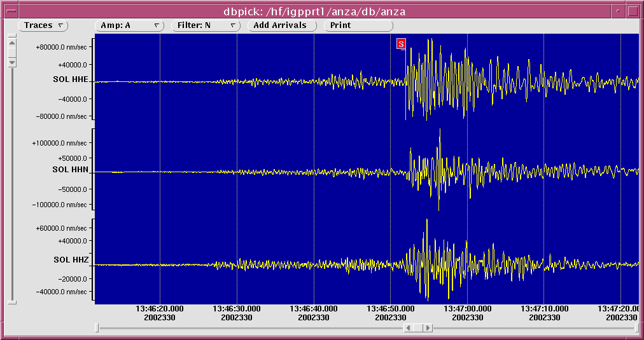Click the Add Arrivals button

(x=282, y=25)
